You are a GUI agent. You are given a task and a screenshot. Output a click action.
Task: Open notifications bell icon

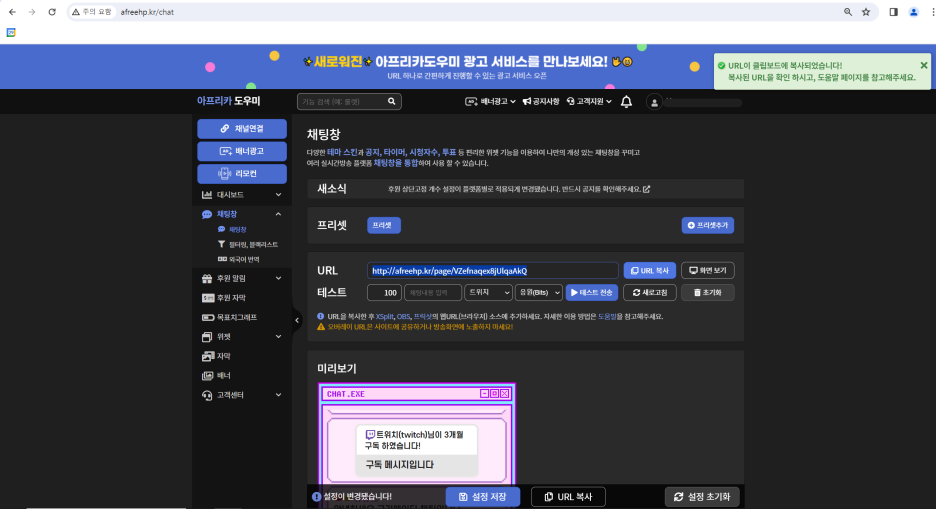pos(626,102)
